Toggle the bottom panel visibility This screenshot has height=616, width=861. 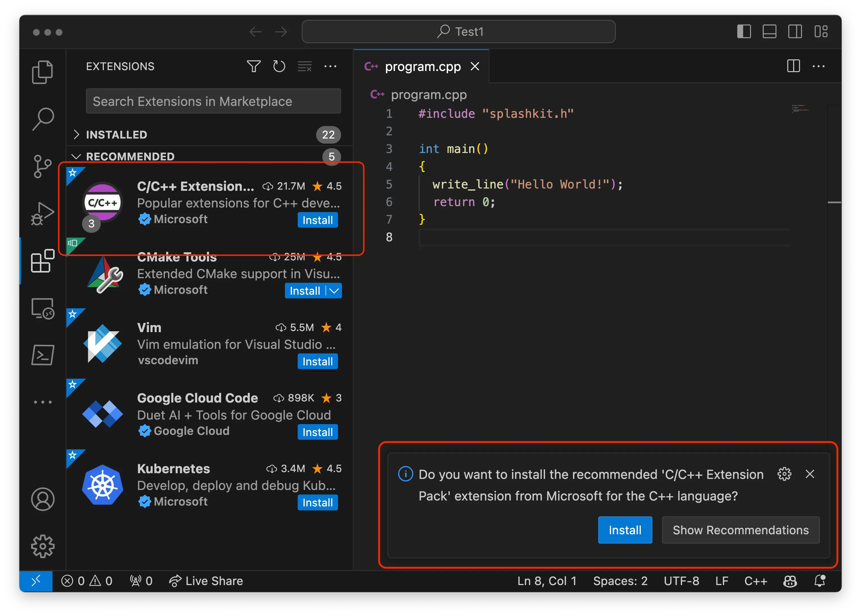pyautogui.click(x=769, y=32)
